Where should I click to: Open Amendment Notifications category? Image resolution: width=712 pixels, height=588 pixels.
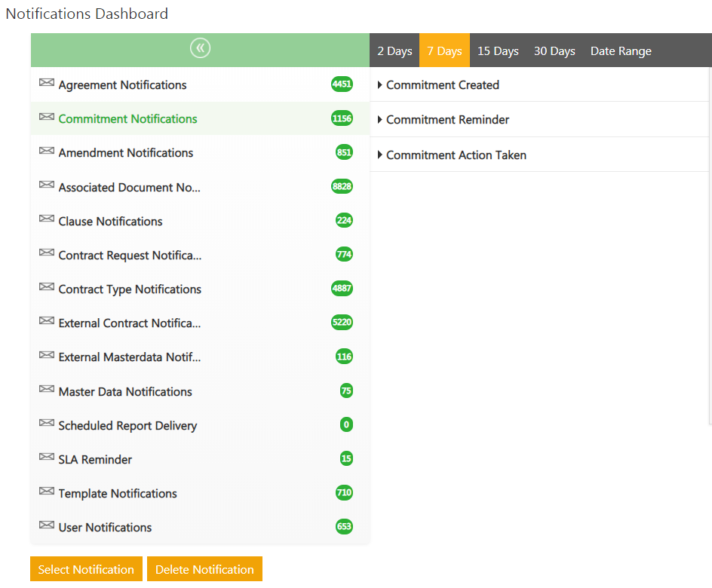[x=126, y=153]
